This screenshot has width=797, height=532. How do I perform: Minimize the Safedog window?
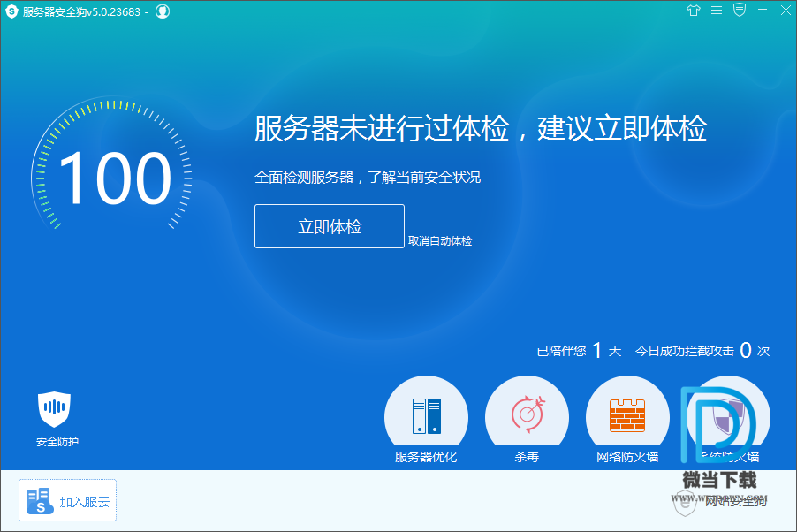(x=761, y=11)
